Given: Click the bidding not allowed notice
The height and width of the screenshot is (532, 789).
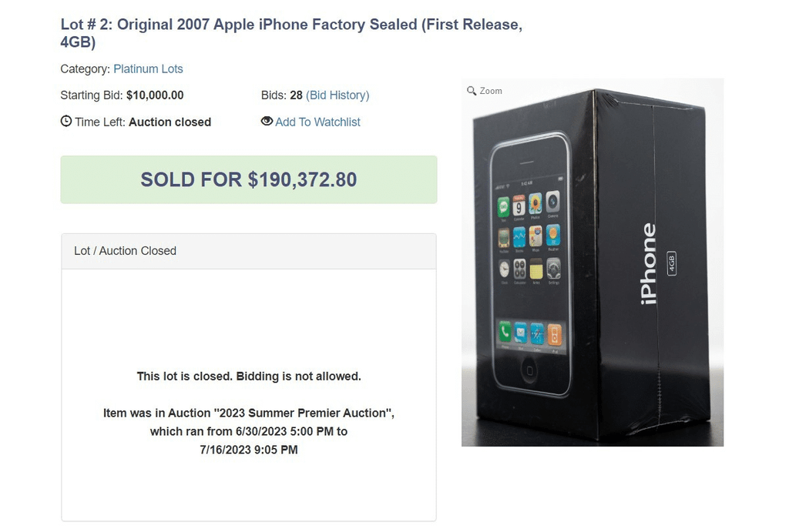Looking at the screenshot, I should point(248,376).
